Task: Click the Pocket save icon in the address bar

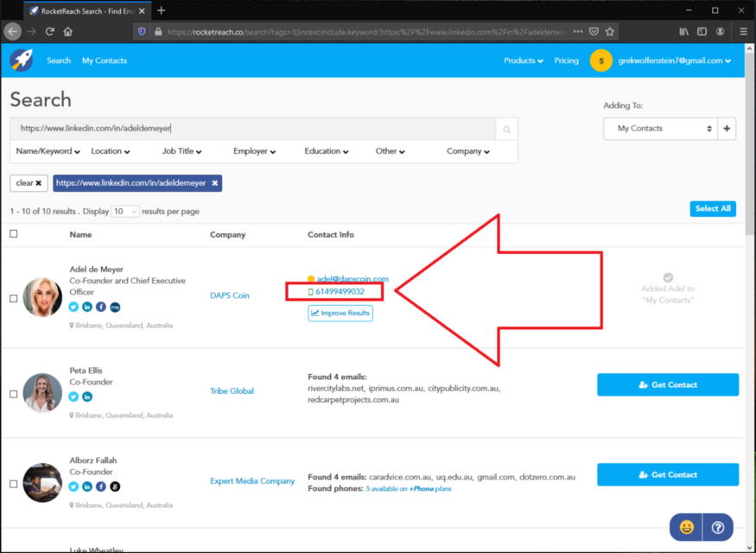Action: coord(594,31)
